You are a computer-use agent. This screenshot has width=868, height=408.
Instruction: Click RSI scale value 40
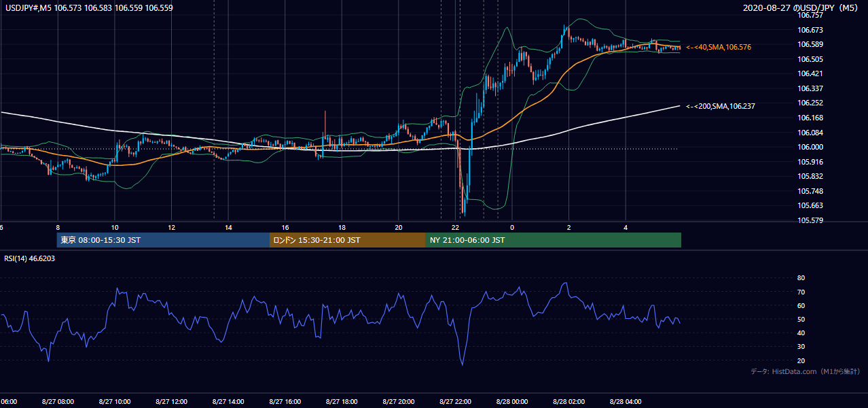tap(801, 333)
